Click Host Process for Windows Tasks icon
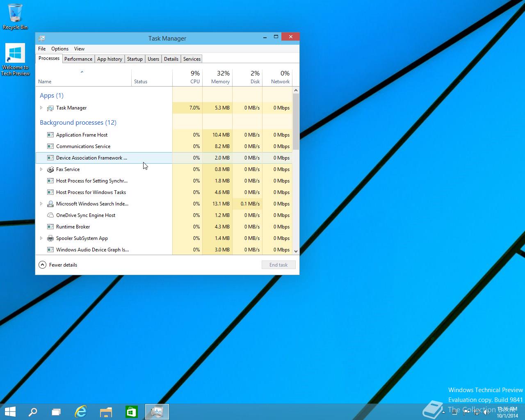 [50, 192]
